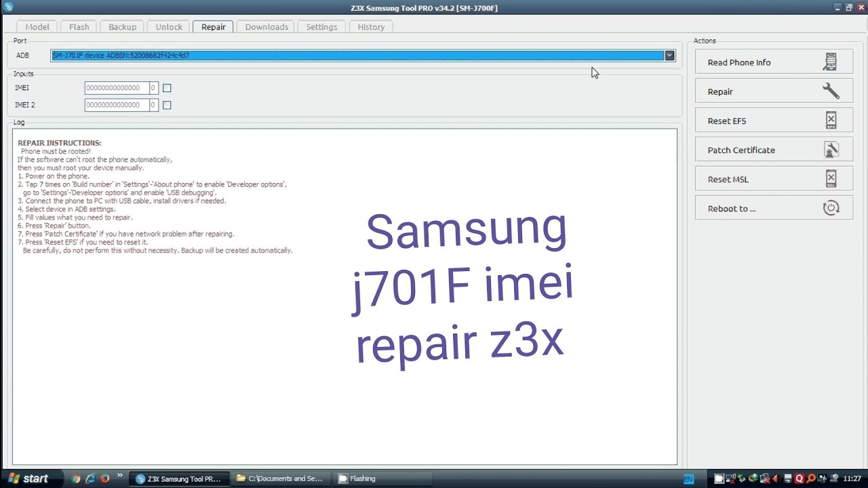Open the Downloads tab

pos(267,27)
